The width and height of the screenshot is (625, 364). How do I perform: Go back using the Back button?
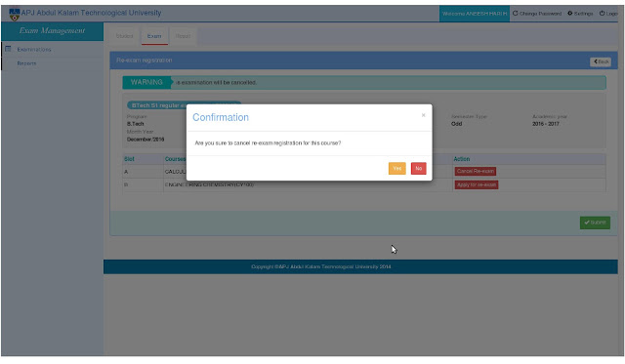pos(601,61)
